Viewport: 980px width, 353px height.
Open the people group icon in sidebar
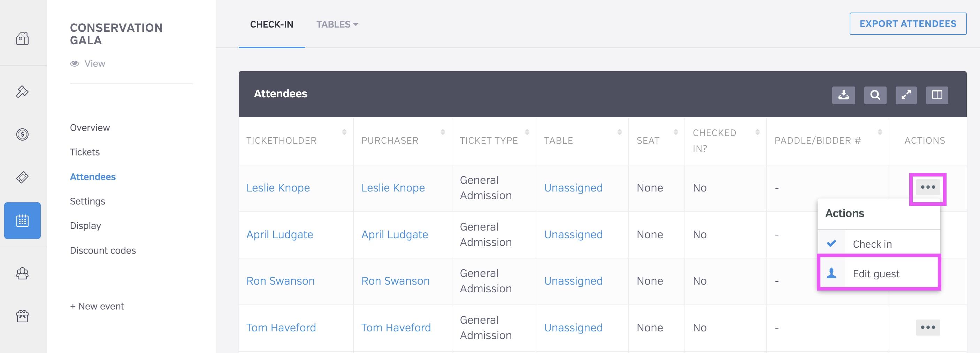tap(22, 273)
